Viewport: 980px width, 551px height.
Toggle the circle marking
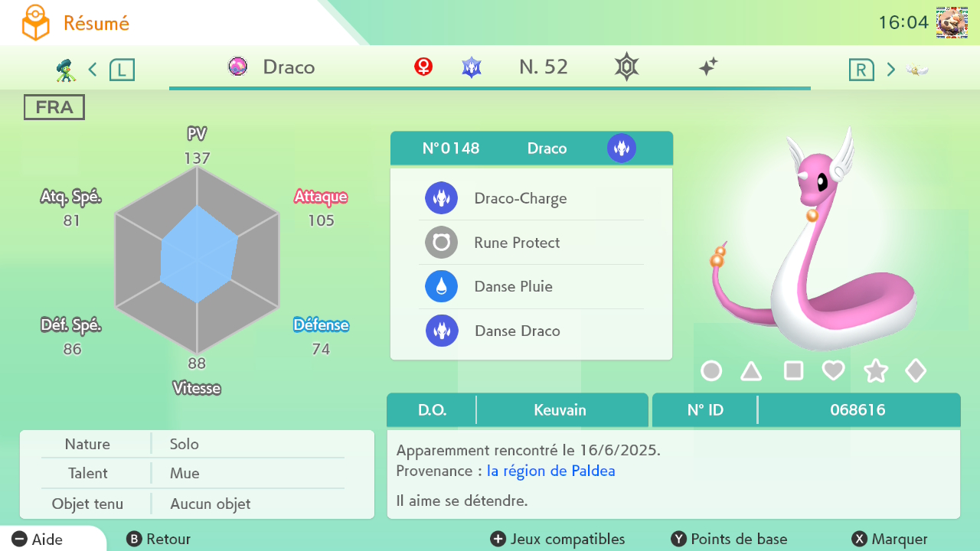(x=711, y=371)
